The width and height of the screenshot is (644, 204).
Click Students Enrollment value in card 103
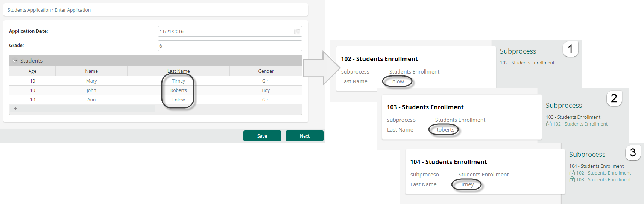460,120
